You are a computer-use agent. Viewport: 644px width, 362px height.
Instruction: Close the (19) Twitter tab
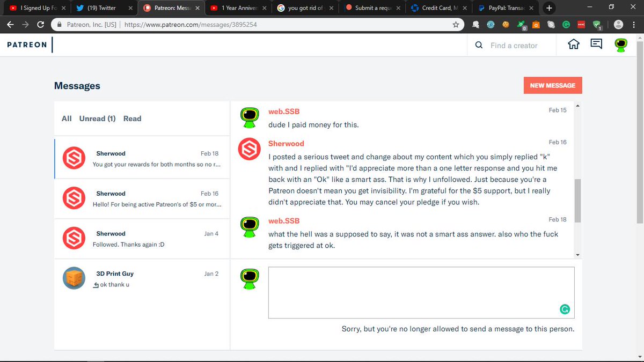click(130, 8)
